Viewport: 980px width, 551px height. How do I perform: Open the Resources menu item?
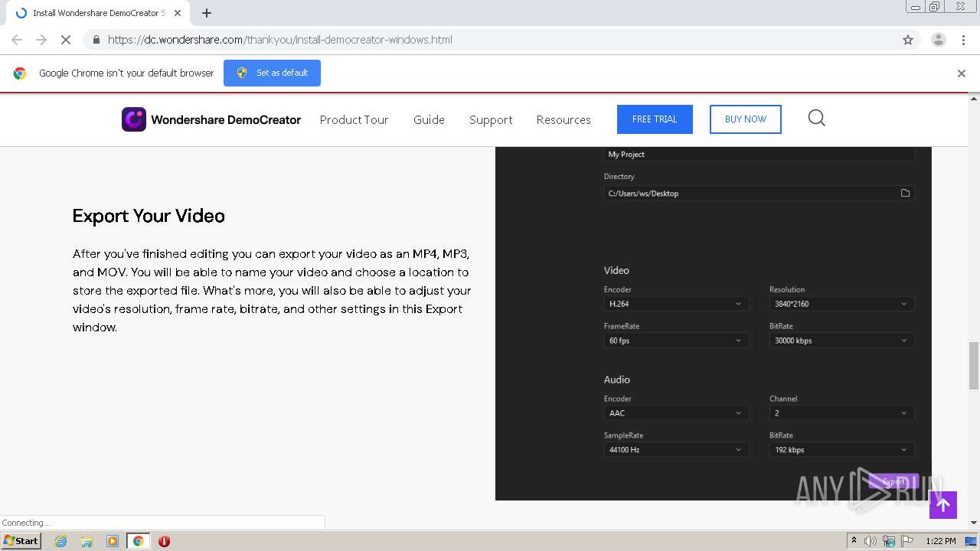563,119
